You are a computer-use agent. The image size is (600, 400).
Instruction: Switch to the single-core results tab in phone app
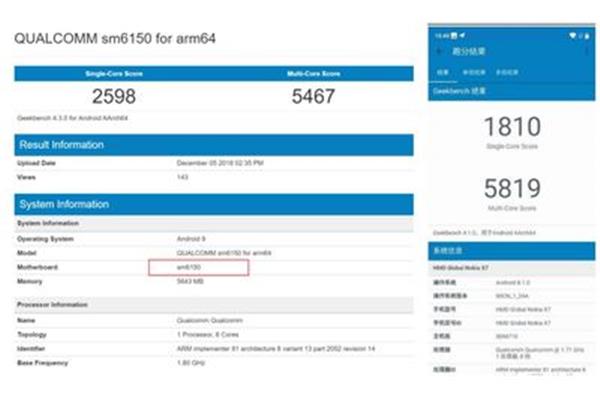[x=474, y=72]
